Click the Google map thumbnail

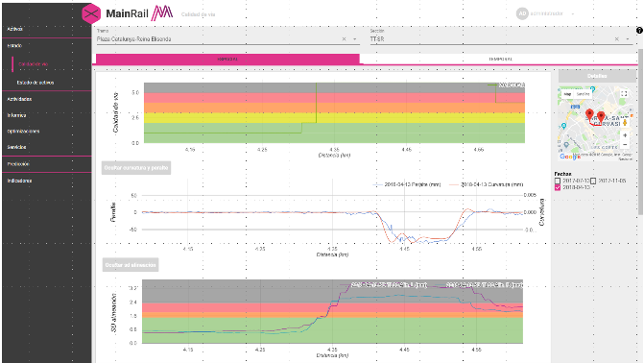pyautogui.click(x=595, y=124)
